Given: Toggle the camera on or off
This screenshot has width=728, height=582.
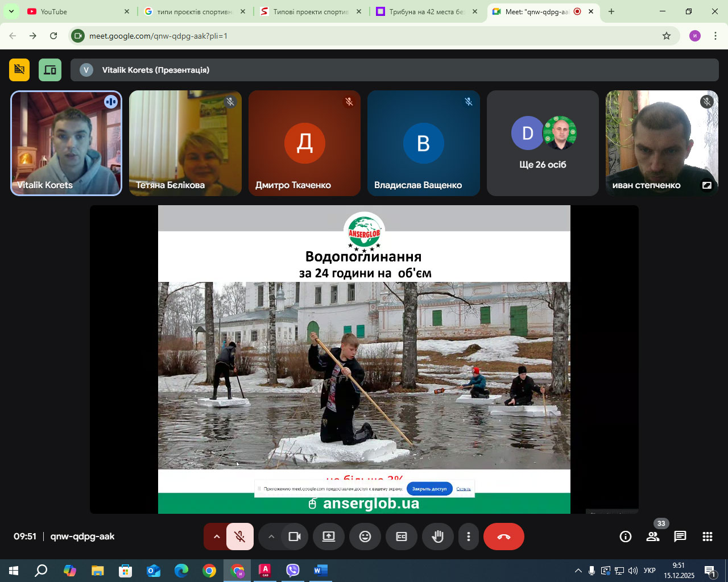Looking at the screenshot, I should pyautogui.click(x=295, y=537).
